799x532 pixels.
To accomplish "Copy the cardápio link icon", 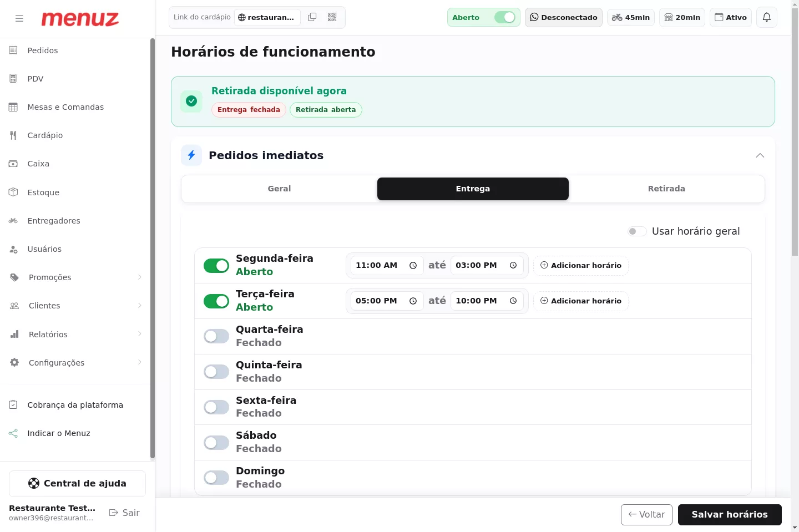I will pos(312,17).
